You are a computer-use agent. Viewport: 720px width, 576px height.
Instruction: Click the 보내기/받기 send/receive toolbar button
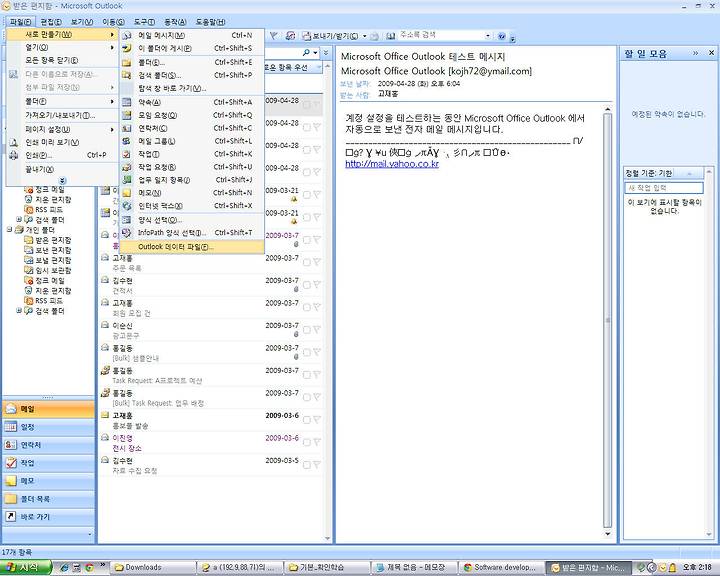331,36
